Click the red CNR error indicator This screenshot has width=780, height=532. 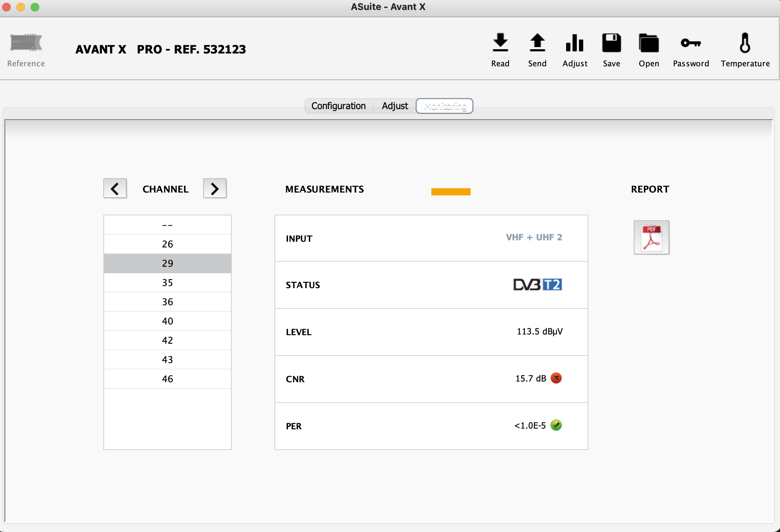pyautogui.click(x=556, y=378)
